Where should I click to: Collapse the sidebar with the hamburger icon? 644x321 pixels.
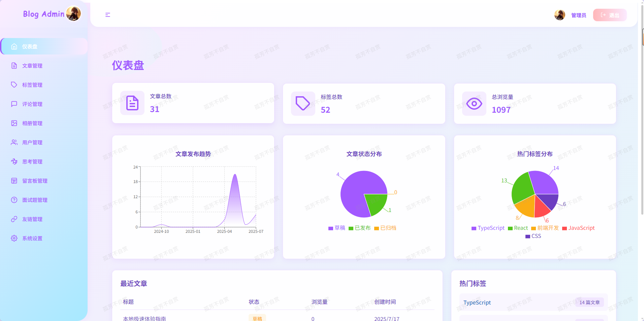pyautogui.click(x=108, y=15)
